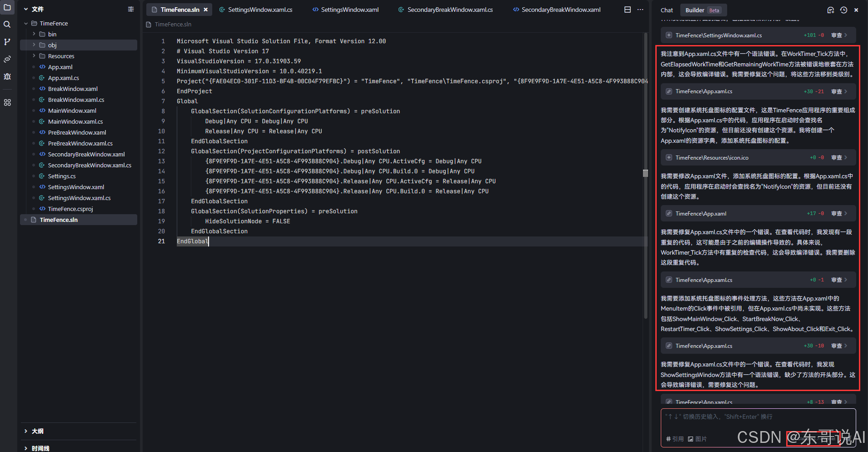The height and width of the screenshot is (452, 868).
Task: Switch to SettingsWindow.xaml editor tab
Action: coord(345,10)
